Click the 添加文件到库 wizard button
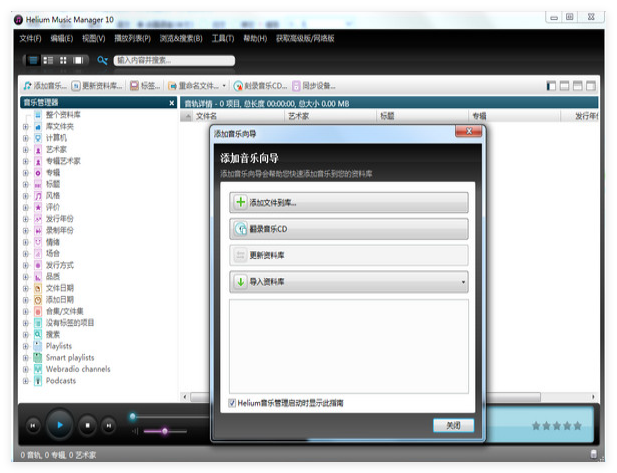 [x=348, y=203]
